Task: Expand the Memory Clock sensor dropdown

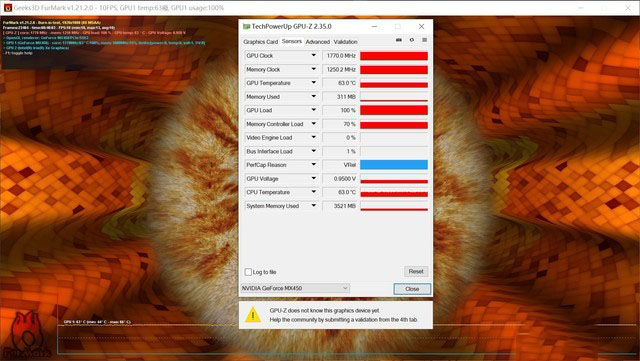Action: pyautogui.click(x=313, y=69)
